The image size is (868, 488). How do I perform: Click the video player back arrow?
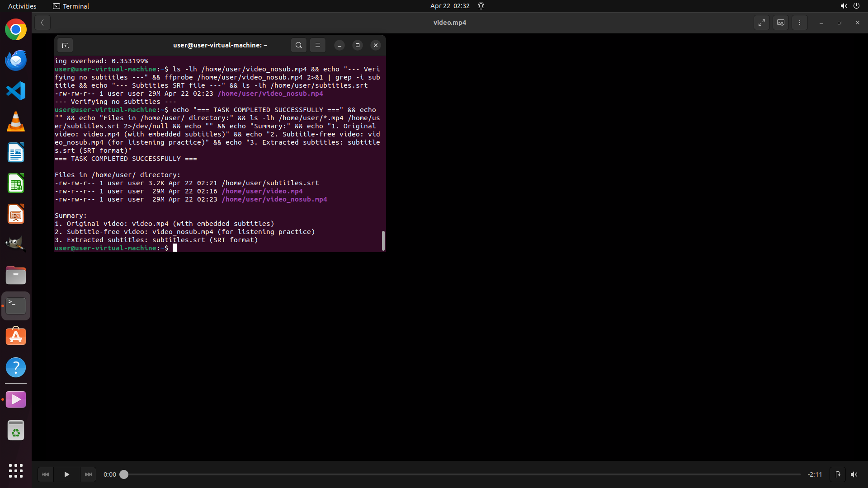point(42,23)
